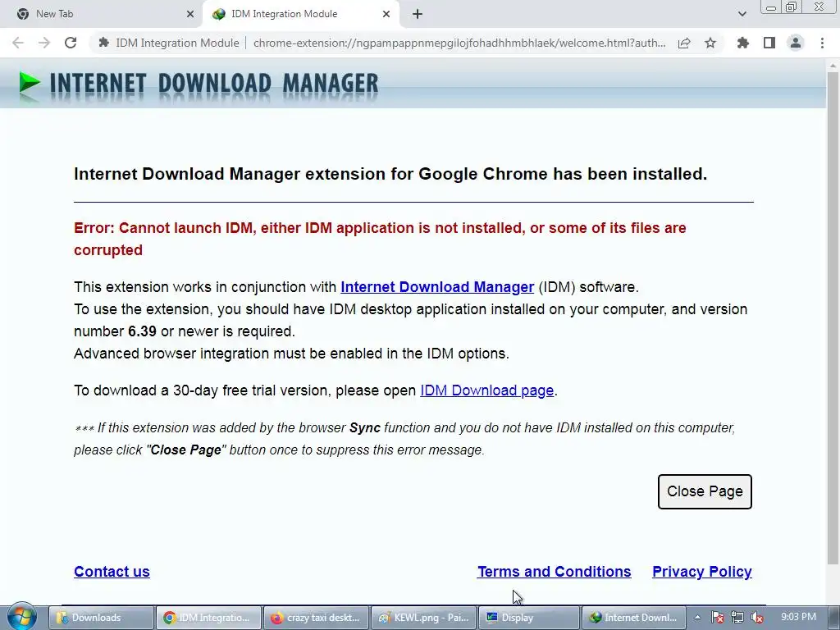Open network tray icon

[737, 618]
